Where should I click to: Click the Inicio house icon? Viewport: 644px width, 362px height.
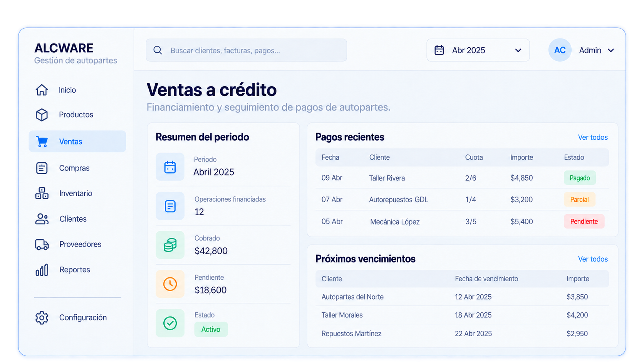pyautogui.click(x=42, y=90)
